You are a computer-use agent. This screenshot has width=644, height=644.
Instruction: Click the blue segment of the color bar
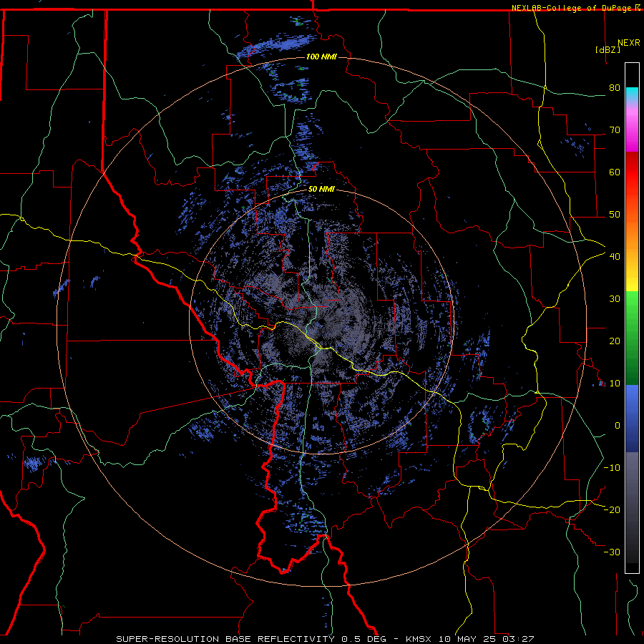pos(632,419)
